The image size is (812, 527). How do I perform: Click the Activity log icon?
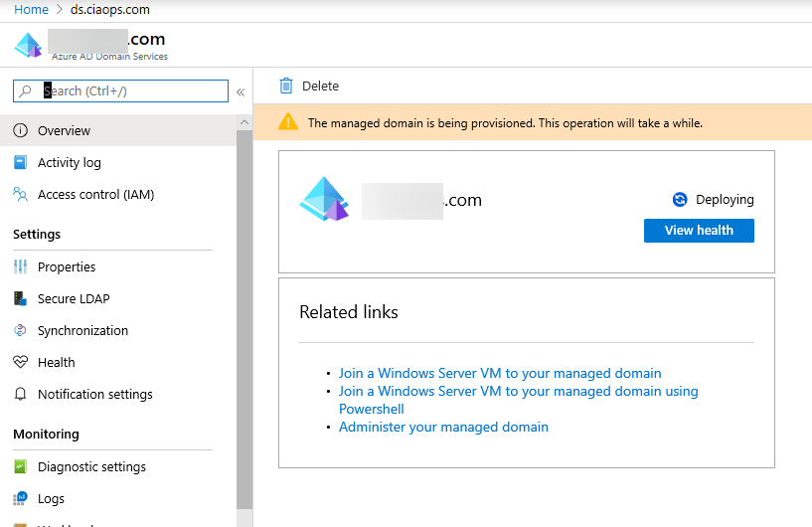click(21, 163)
